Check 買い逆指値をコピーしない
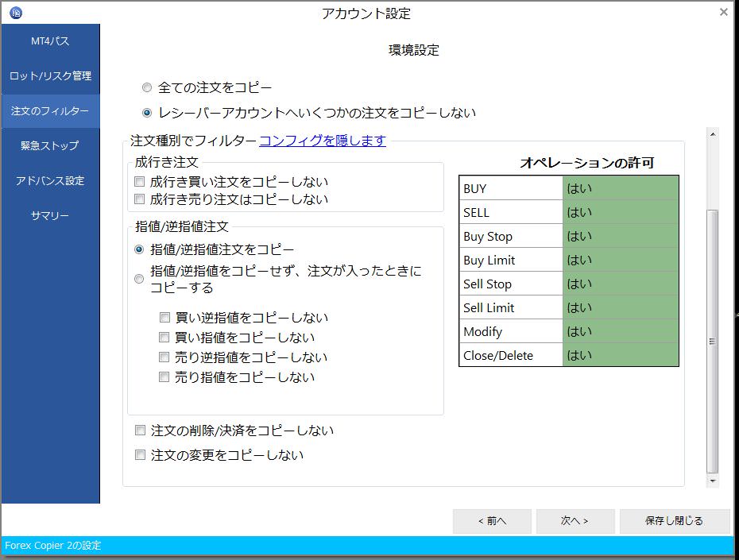 pyautogui.click(x=164, y=317)
